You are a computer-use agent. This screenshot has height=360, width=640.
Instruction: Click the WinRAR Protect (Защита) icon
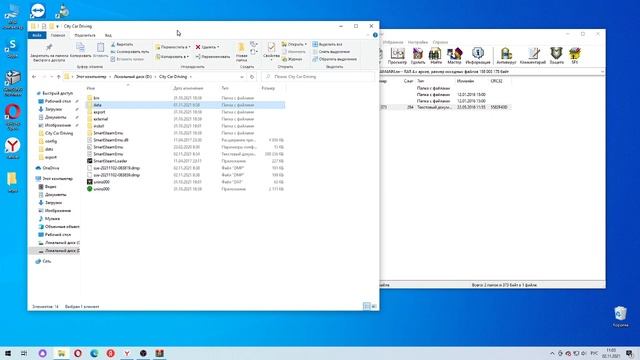click(556, 56)
